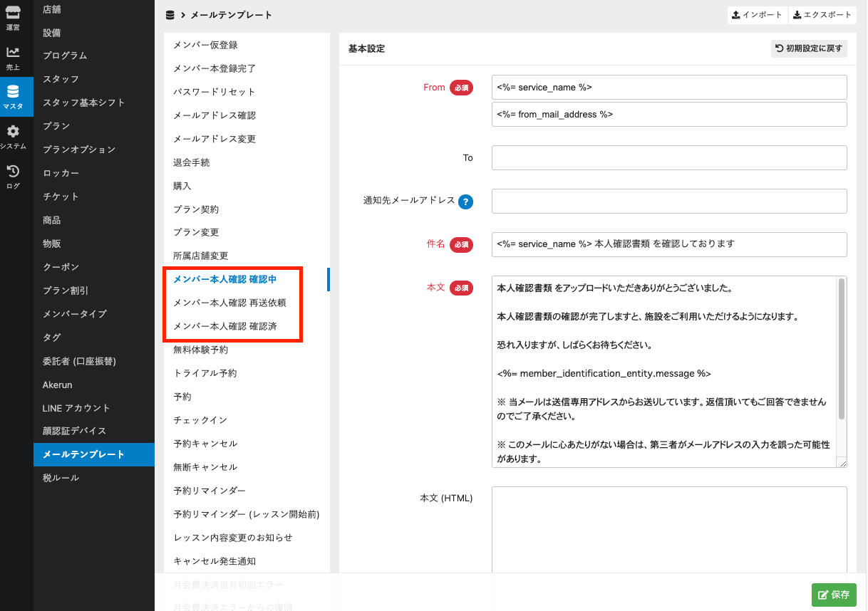
Task: Select メンバー本人確認 再送依頼 template
Action: 229,303
